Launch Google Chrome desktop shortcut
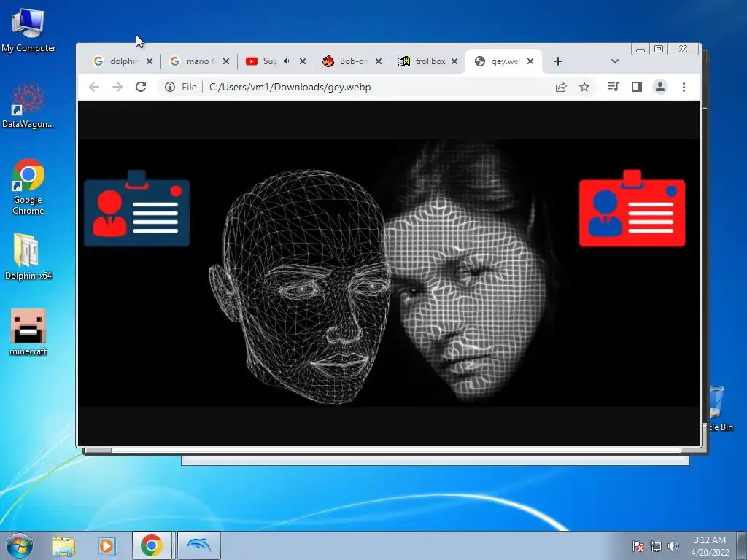This screenshot has height=560, width=747. pos(28,187)
